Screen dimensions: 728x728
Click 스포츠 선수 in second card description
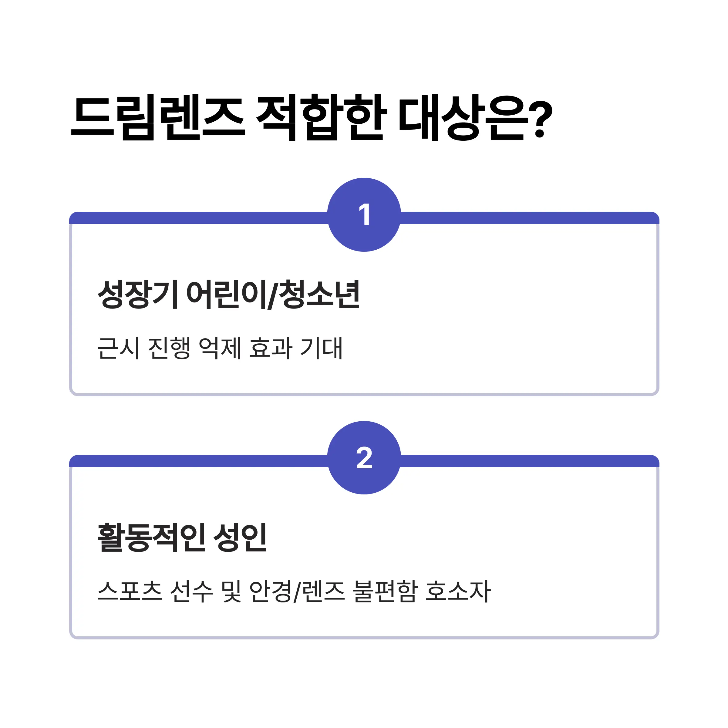point(155,591)
